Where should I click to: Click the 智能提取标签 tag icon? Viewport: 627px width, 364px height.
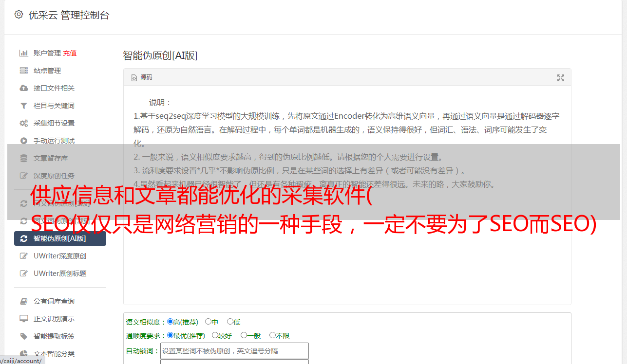[23, 336]
